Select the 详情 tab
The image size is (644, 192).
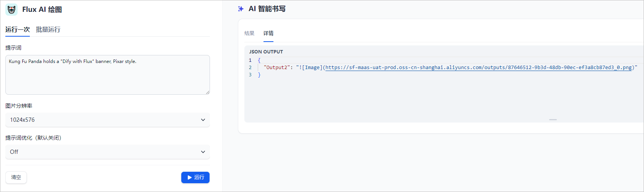268,33
